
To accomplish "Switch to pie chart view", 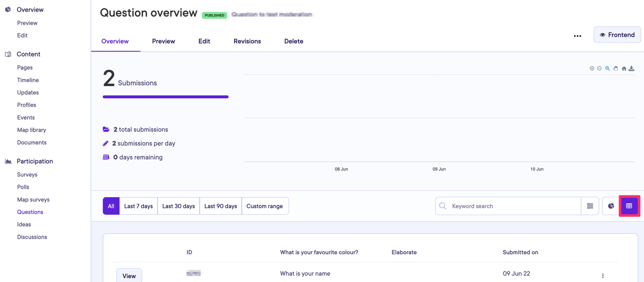I will (x=611, y=206).
